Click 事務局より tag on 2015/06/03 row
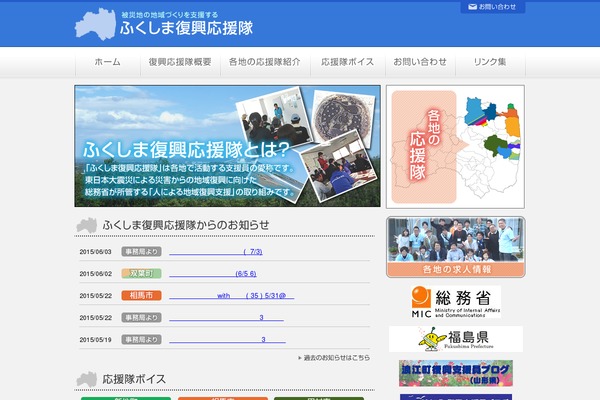This screenshot has width=600, height=400. (141, 252)
